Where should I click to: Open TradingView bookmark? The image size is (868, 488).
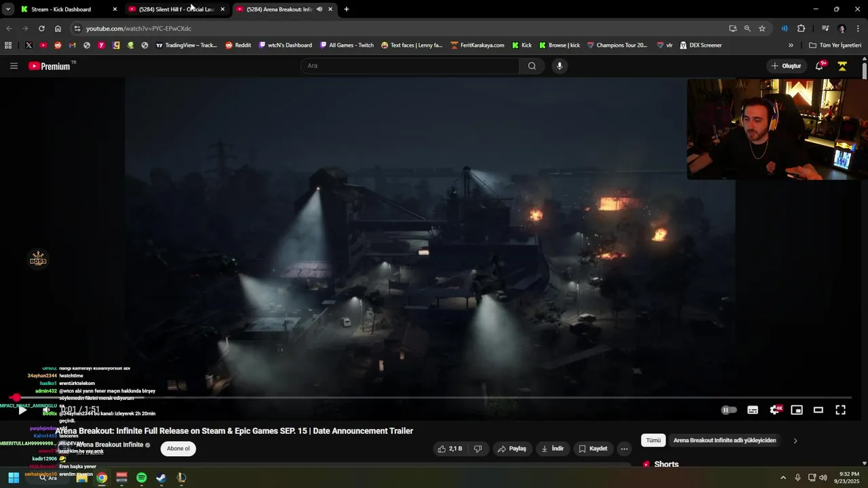click(186, 45)
